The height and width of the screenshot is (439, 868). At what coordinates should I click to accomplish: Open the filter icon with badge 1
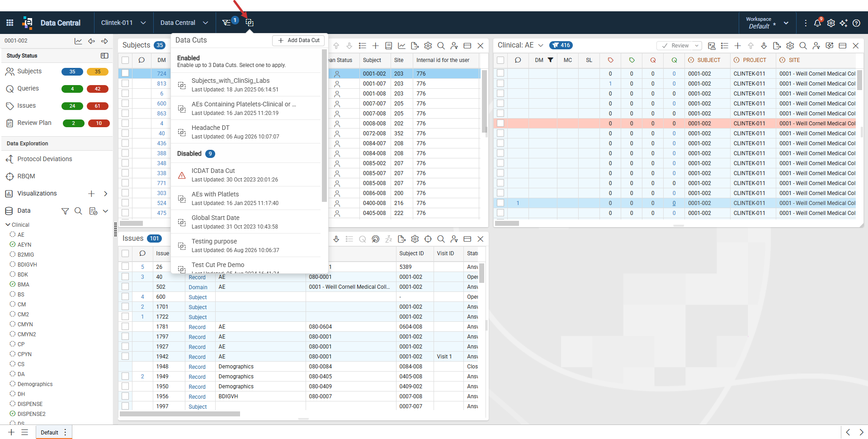227,23
